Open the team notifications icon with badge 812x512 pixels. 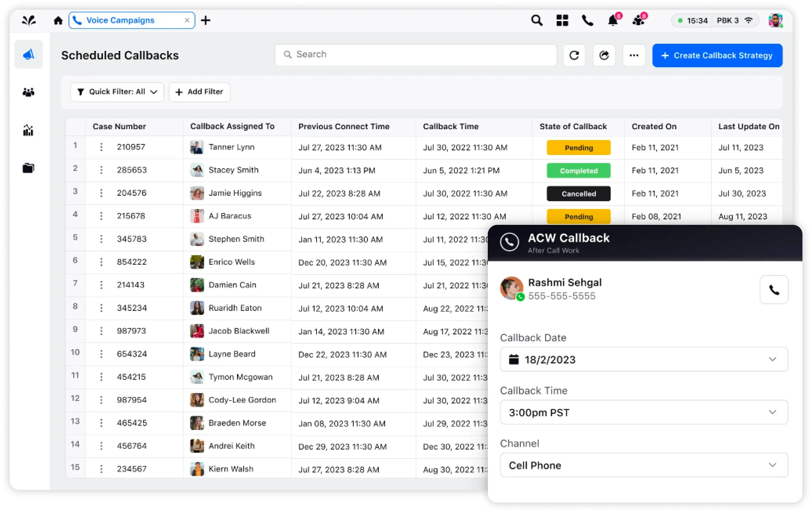[x=639, y=21]
